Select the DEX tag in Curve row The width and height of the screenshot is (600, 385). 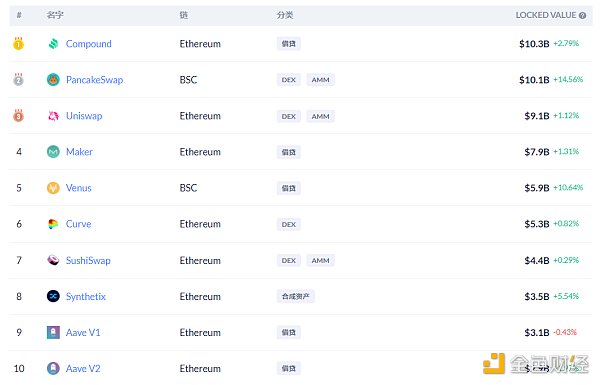click(x=289, y=224)
